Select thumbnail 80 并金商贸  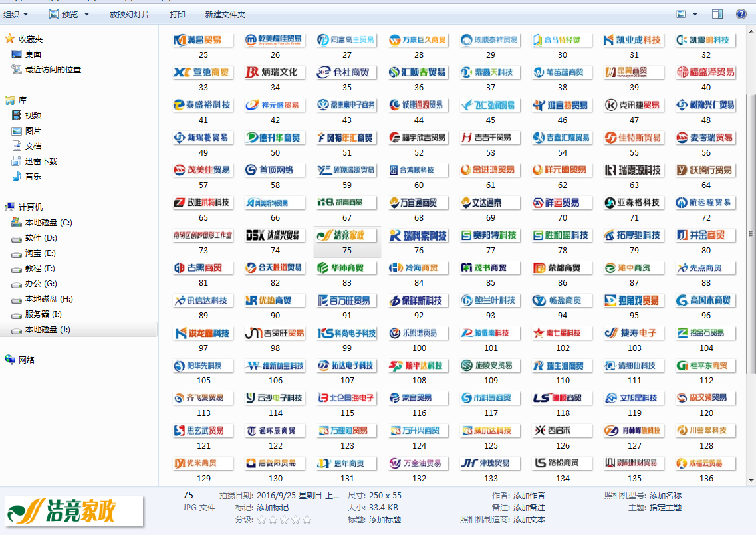(706, 235)
